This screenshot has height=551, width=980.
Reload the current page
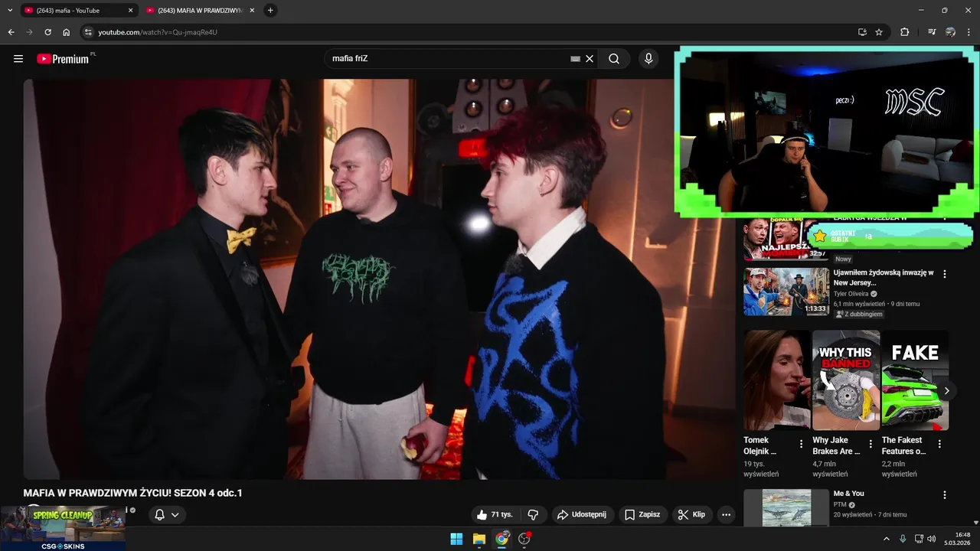click(47, 32)
